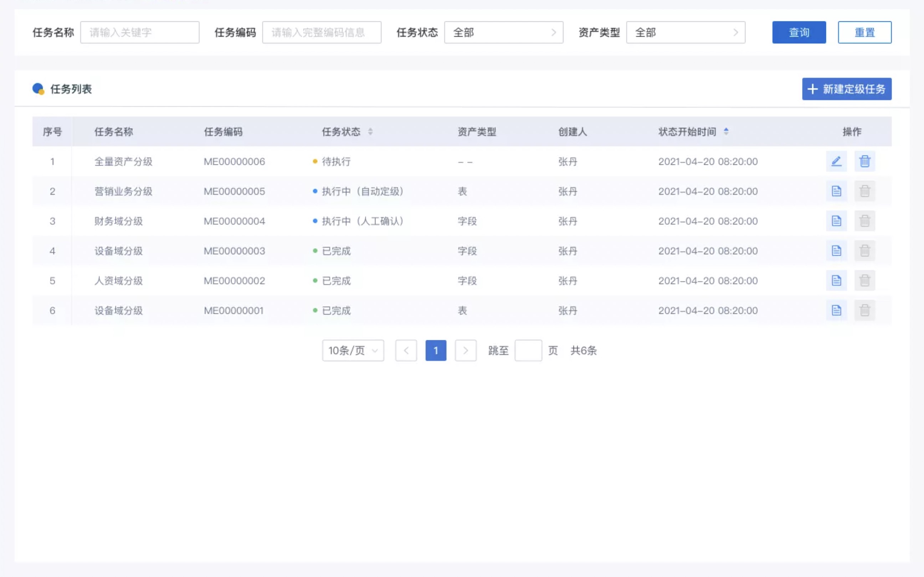Screen dimensions: 924x577
Task: Click the 查询 search button
Action: [x=799, y=32]
